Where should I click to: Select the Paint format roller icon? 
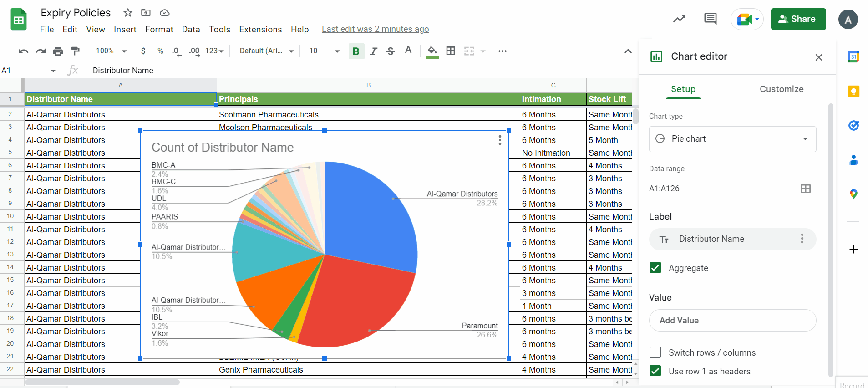76,51
